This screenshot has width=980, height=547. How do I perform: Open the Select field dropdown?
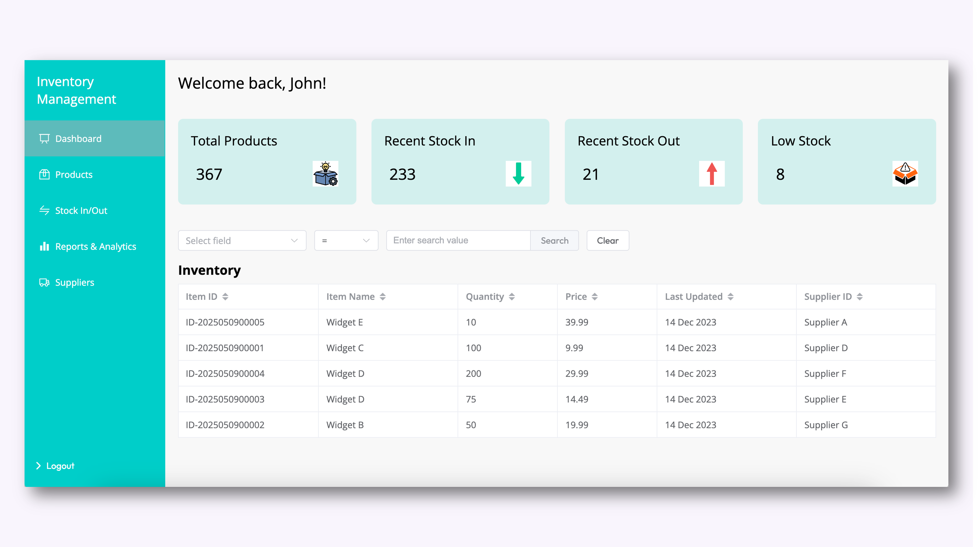(x=242, y=240)
